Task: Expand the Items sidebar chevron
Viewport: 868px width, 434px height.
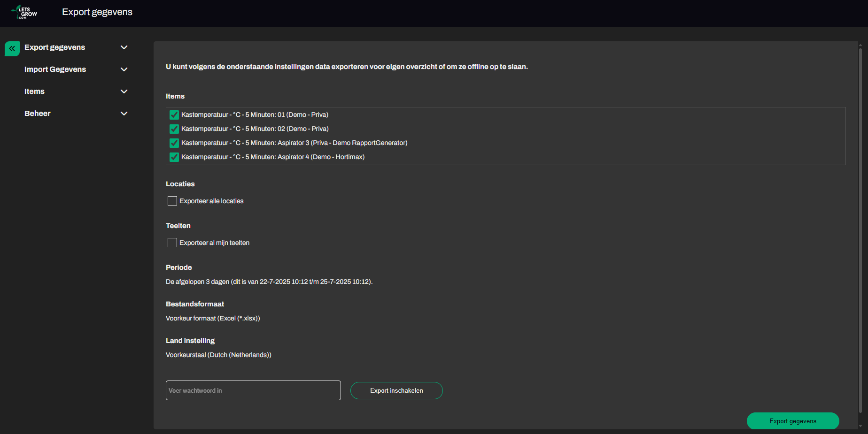Action: coord(124,91)
